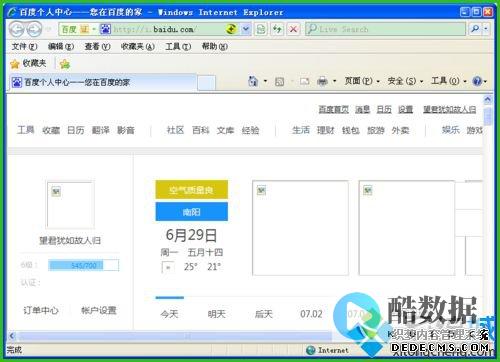Refresh the page with green arrows icon
The height and width of the screenshot is (362, 500).
pos(277,29)
